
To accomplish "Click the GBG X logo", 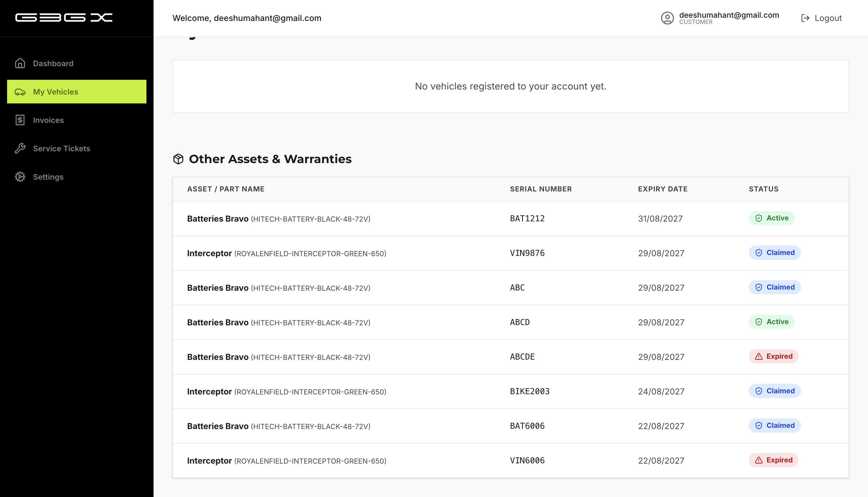I will (x=64, y=17).
